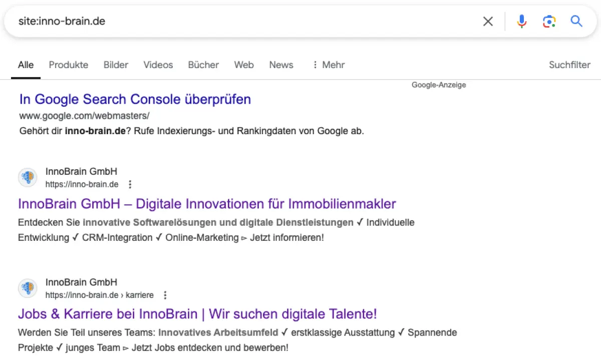
Task: Click the www.google.com/webmasters/ URL text
Action: click(x=85, y=116)
